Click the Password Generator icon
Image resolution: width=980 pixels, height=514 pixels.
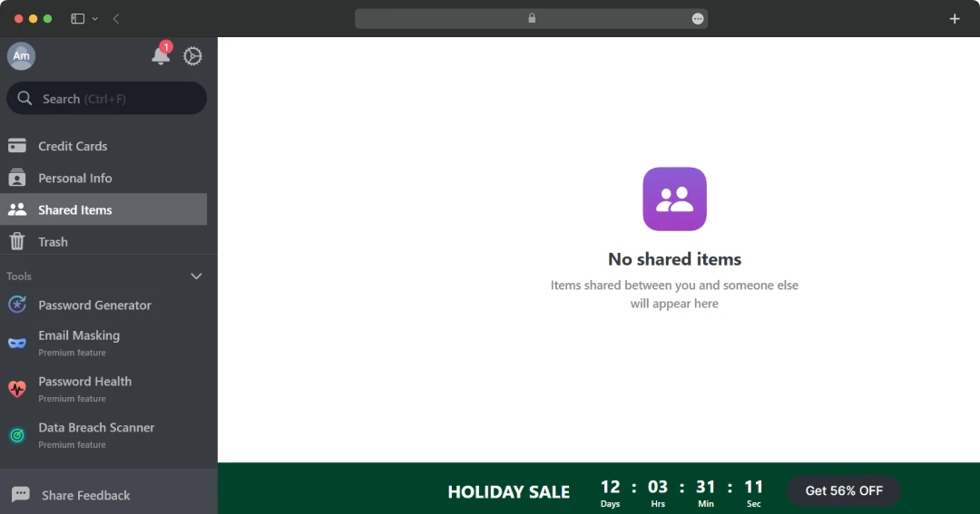point(17,305)
